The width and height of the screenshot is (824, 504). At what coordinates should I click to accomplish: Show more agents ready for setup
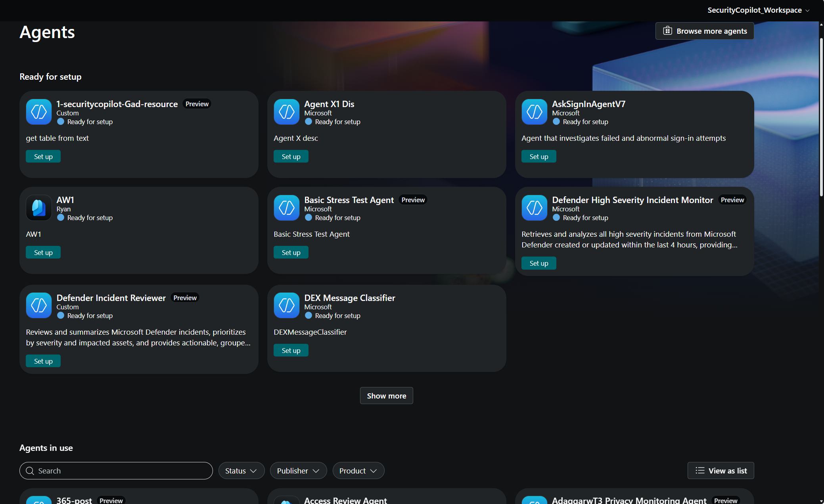[387, 396]
